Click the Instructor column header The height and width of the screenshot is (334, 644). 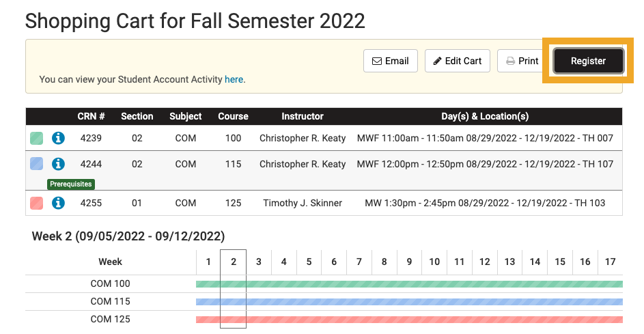[x=303, y=116]
